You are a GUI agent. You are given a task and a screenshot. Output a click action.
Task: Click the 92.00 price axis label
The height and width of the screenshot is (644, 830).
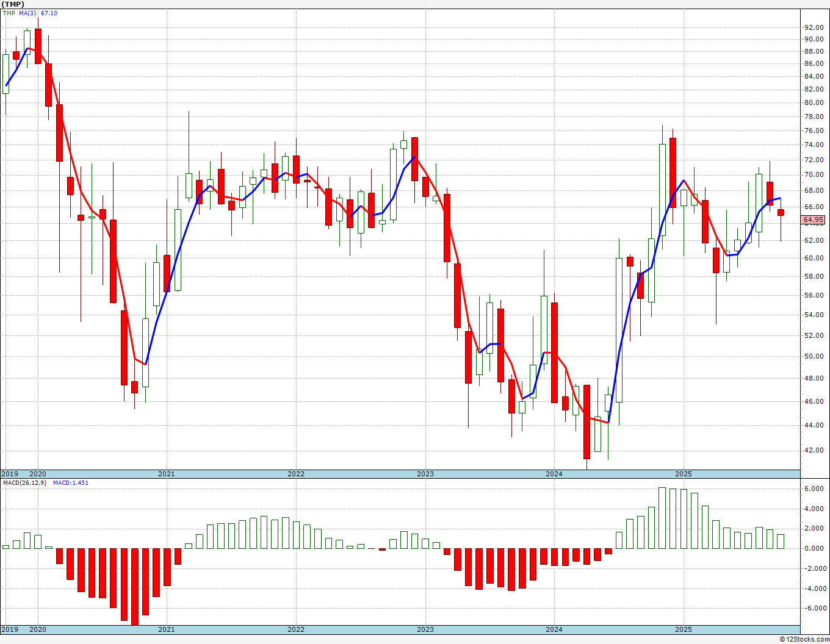(x=814, y=27)
